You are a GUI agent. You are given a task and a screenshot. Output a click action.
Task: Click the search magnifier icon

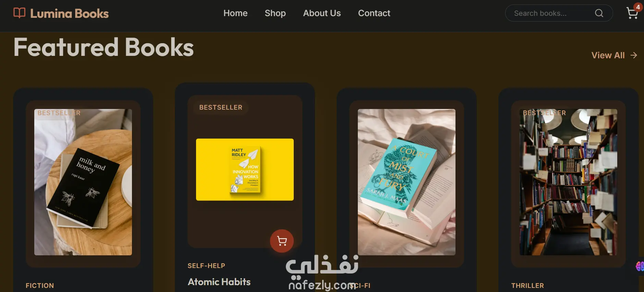click(599, 13)
